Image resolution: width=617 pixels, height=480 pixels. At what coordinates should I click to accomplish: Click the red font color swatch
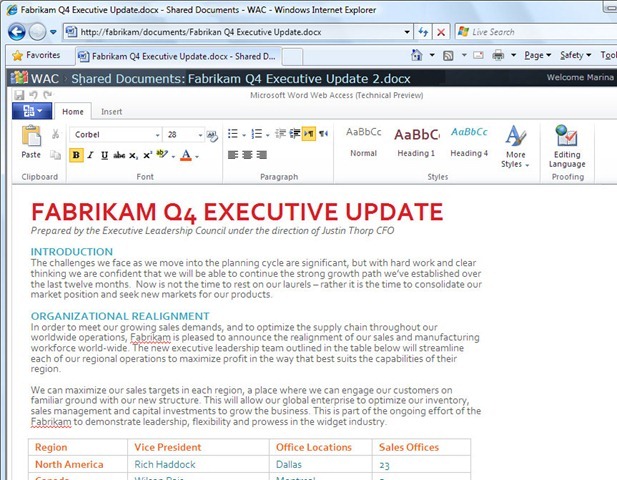[186, 155]
